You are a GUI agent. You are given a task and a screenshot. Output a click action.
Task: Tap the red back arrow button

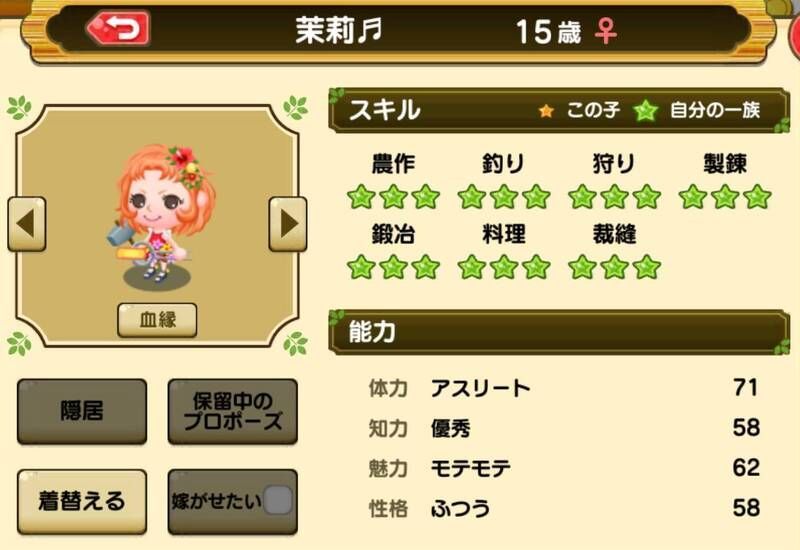point(118,28)
